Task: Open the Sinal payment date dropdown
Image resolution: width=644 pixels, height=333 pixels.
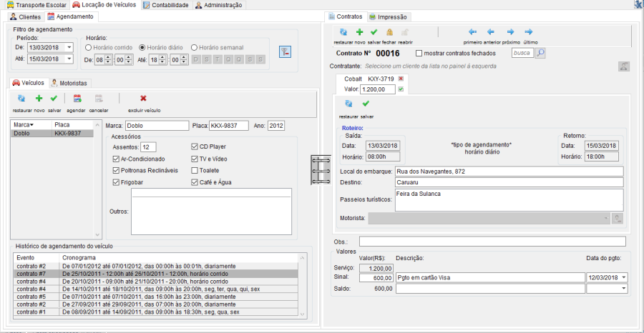Action: tap(623, 277)
